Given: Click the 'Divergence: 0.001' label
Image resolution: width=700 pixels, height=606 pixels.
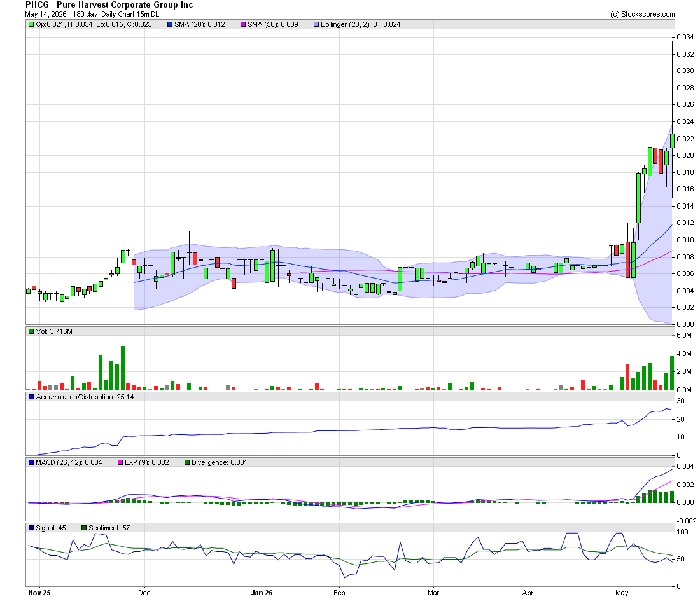Looking at the screenshot, I should click(219, 462).
